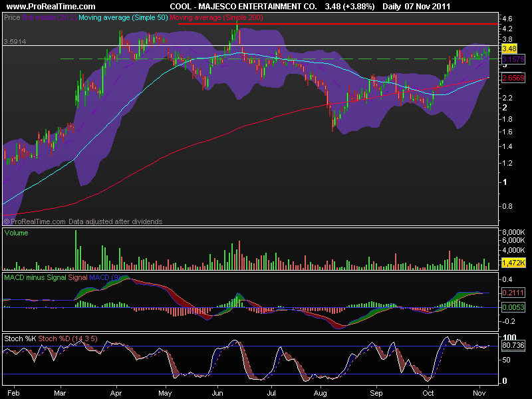Click the 3.48 (+3.88%) price change text
The width and height of the screenshot is (532, 399).
[x=350, y=7]
